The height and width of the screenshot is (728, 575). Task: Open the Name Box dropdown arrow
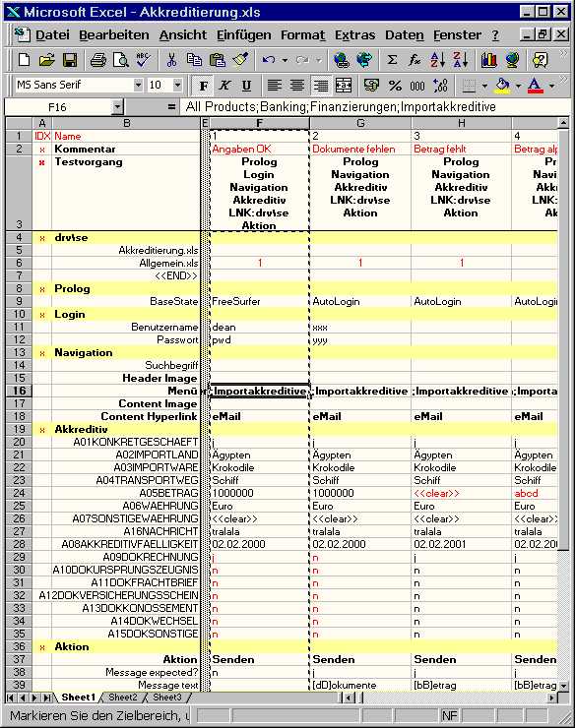tap(117, 107)
